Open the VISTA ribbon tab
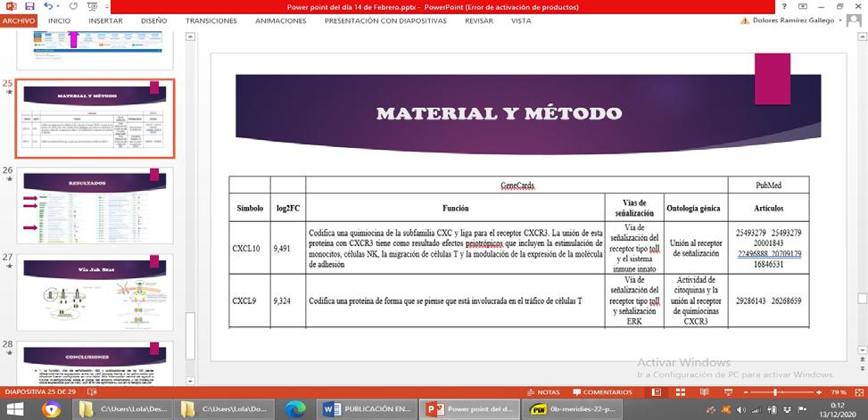 coord(521,21)
